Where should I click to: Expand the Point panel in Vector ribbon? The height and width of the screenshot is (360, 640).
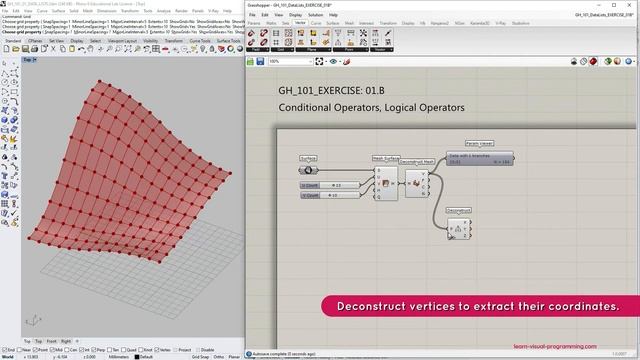(351, 50)
